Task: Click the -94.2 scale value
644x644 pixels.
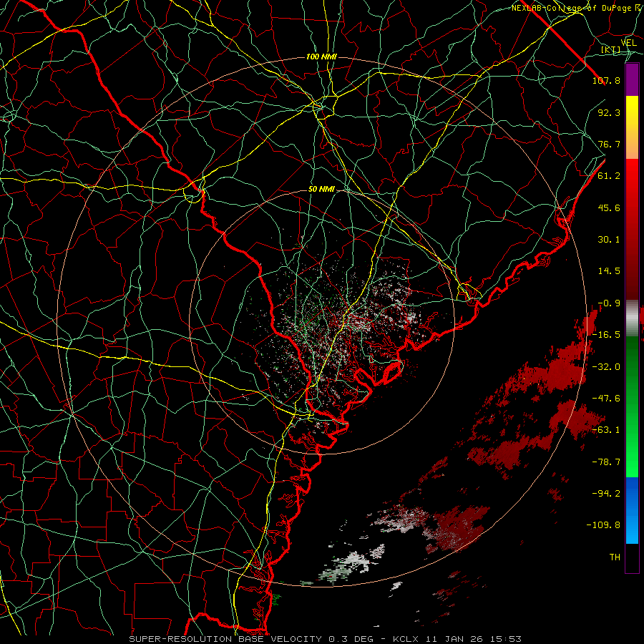Action: [x=606, y=494]
